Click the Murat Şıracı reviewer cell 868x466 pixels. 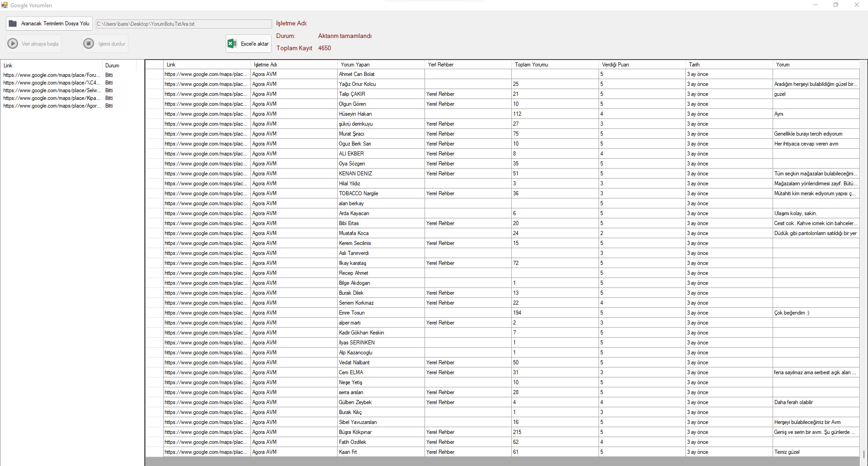tap(381, 134)
